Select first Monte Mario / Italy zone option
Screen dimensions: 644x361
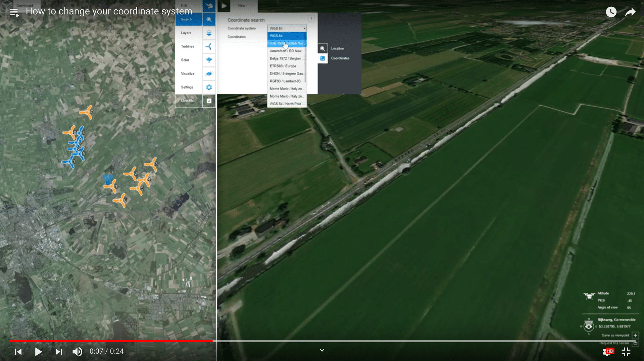point(286,89)
